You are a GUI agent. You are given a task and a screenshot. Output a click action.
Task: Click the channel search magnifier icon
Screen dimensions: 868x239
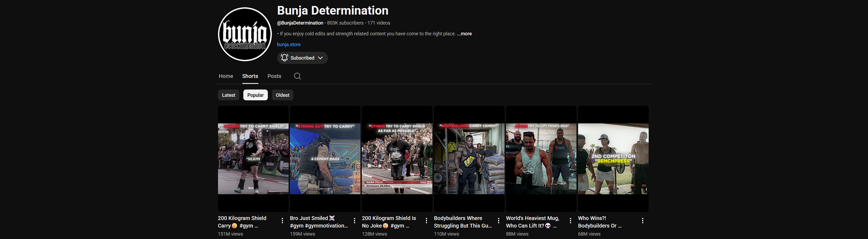pyautogui.click(x=297, y=76)
